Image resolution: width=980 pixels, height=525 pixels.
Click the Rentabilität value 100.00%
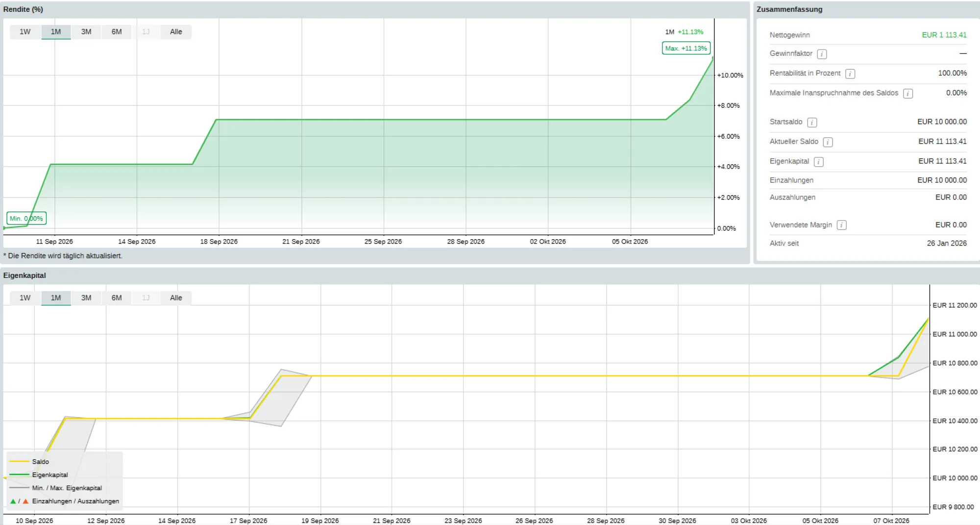[x=953, y=74]
